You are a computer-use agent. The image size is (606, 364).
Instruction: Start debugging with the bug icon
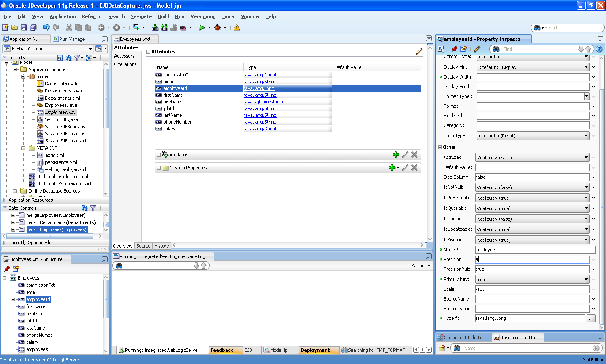coord(218,28)
